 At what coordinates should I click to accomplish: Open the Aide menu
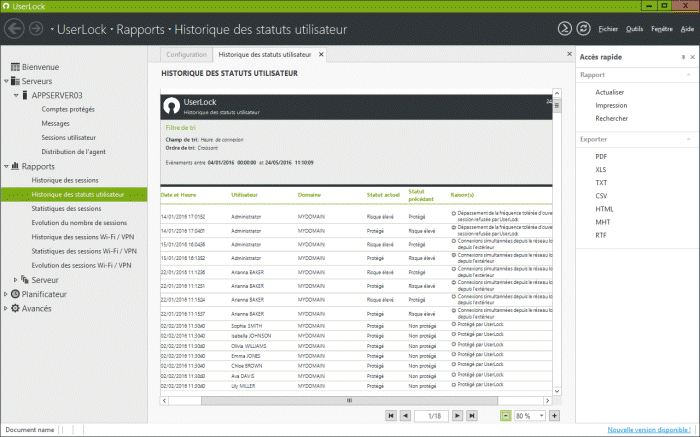(687, 29)
